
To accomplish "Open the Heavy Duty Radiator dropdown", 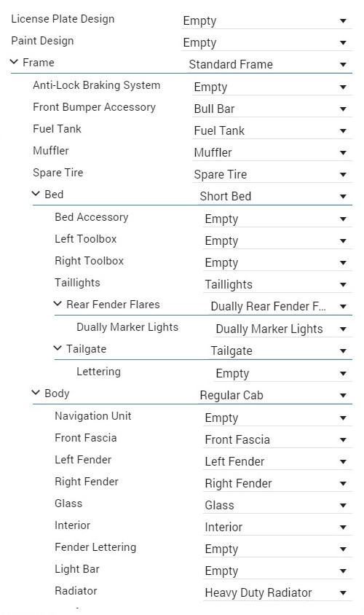I will [x=277, y=592].
